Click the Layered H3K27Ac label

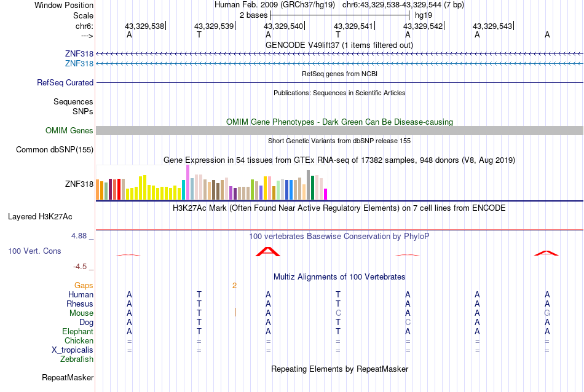tap(40, 217)
